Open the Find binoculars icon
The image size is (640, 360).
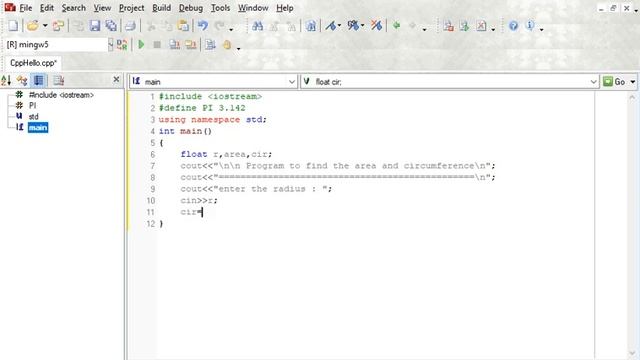point(257,26)
